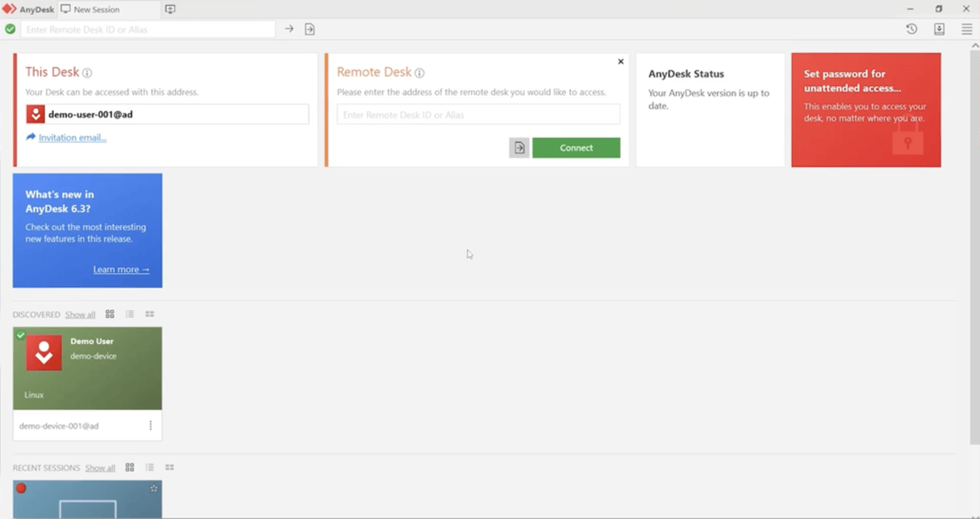980x519 pixels.
Task: Switch Discovered devices to compact tile view
Action: (x=149, y=314)
